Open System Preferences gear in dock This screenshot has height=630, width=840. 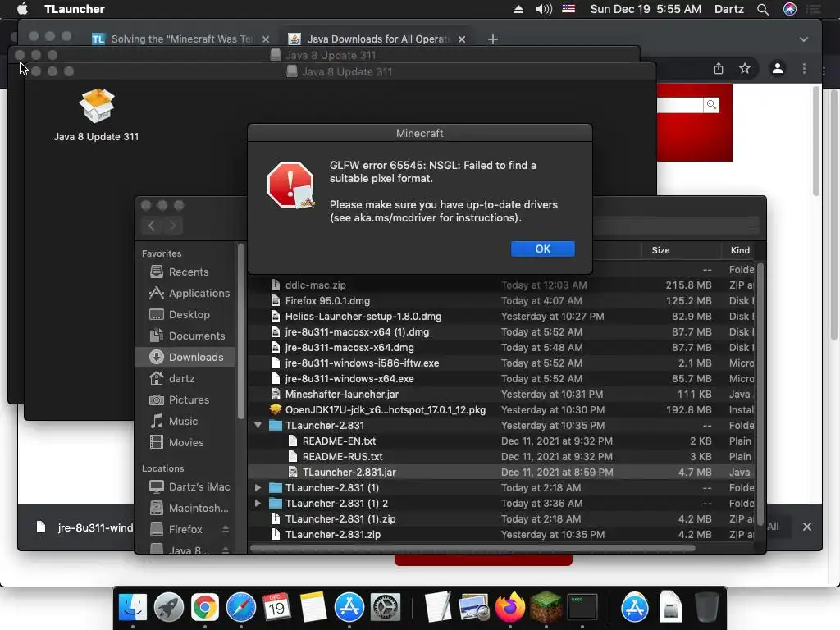[386, 608]
